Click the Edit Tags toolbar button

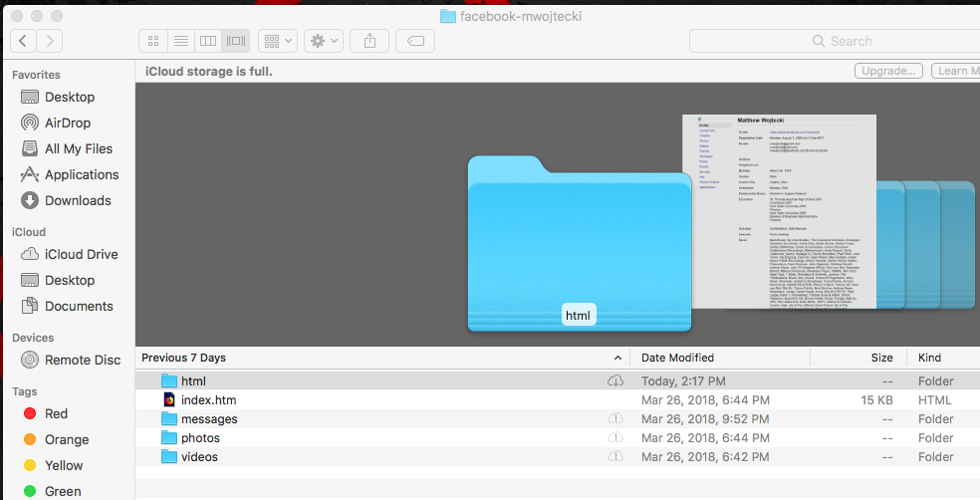[x=415, y=41]
